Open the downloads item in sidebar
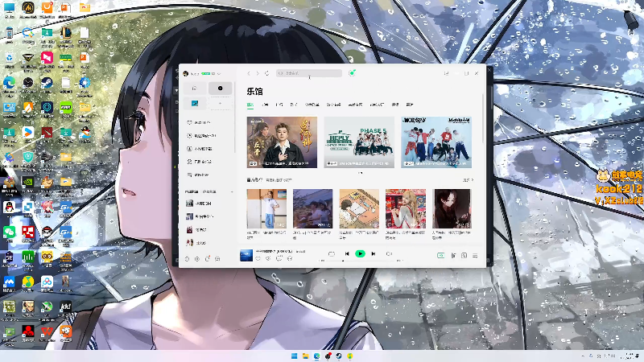644x362 pixels. 200,149
